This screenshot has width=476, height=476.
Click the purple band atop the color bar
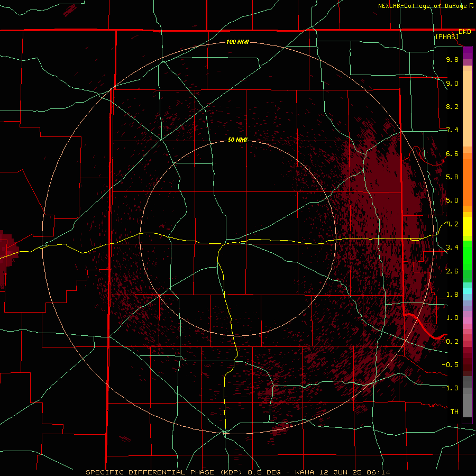point(467,53)
